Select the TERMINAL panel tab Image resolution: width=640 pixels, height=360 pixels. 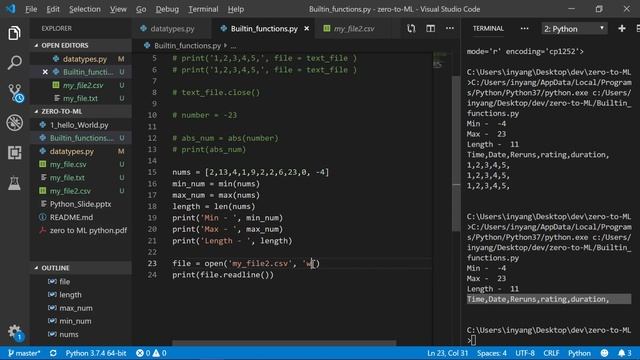488,29
